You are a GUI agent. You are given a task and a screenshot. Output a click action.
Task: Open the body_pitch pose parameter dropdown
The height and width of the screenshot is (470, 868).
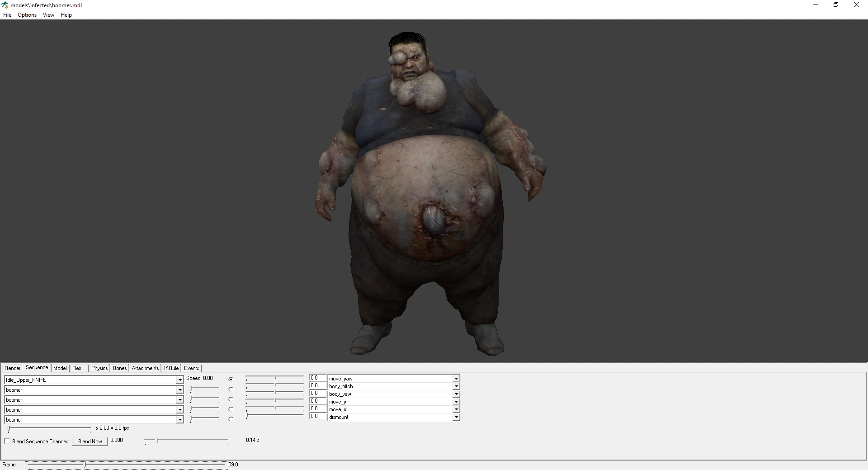[x=456, y=386]
